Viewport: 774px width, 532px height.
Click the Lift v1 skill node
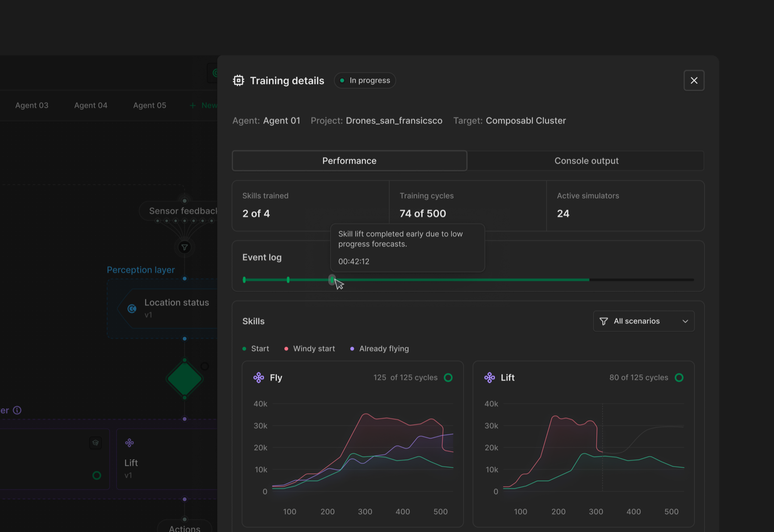coord(167,459)
